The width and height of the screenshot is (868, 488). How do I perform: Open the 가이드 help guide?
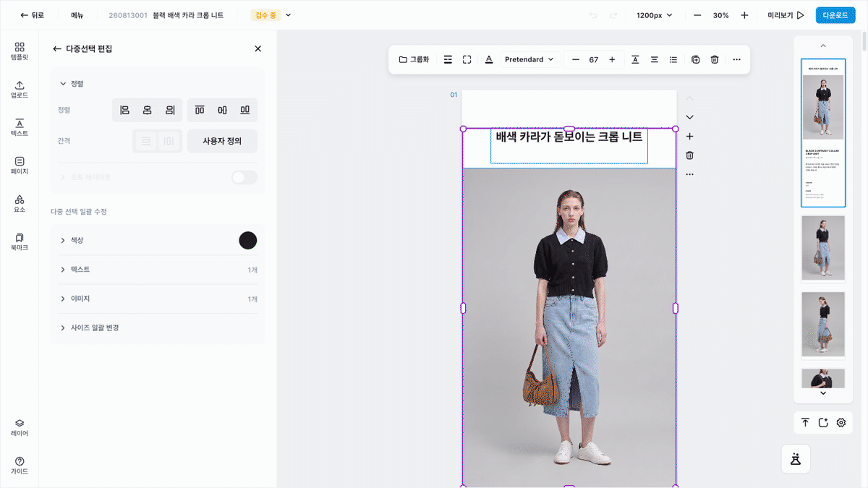tap(20, 466)
